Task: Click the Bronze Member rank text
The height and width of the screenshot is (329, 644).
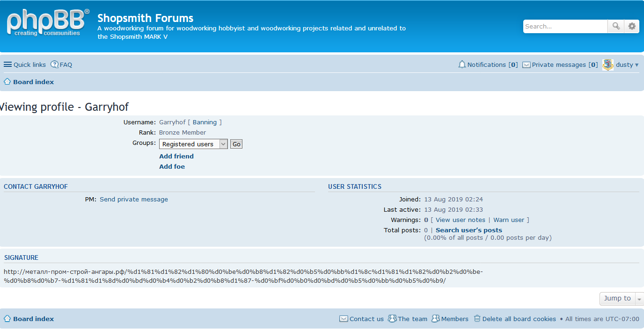Action: 183,132
